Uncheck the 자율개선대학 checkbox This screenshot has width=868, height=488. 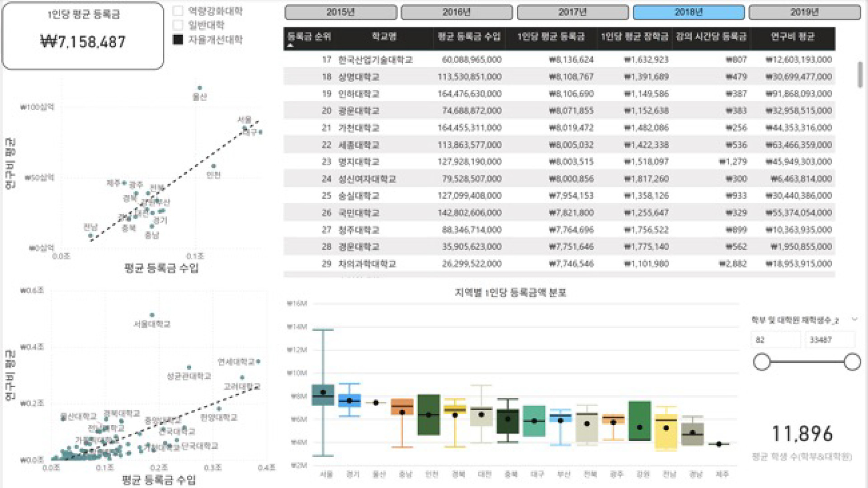pos(178,40)
